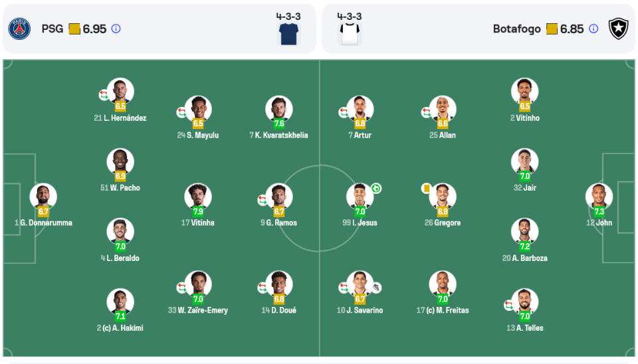Click the yellow card icon beside Gregore
Image resolution: width=638 pixels, height=364 pixels.
click(x=426, y=189)
